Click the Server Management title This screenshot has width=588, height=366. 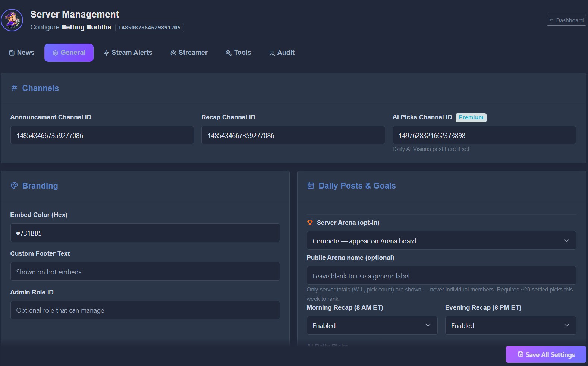pyautogui.click(x=75, y=14)
